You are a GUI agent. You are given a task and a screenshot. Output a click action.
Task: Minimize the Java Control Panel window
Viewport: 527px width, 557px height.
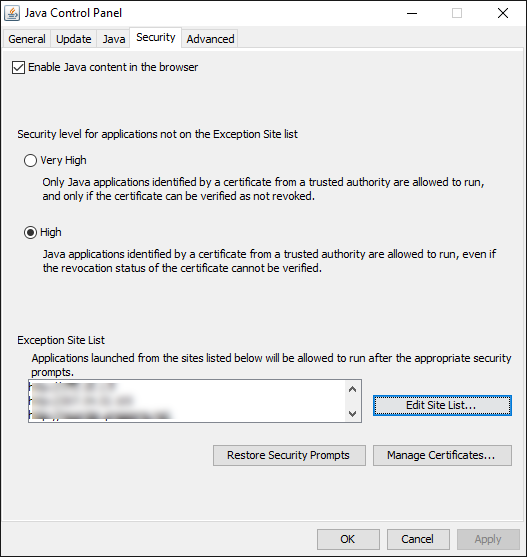412,13
